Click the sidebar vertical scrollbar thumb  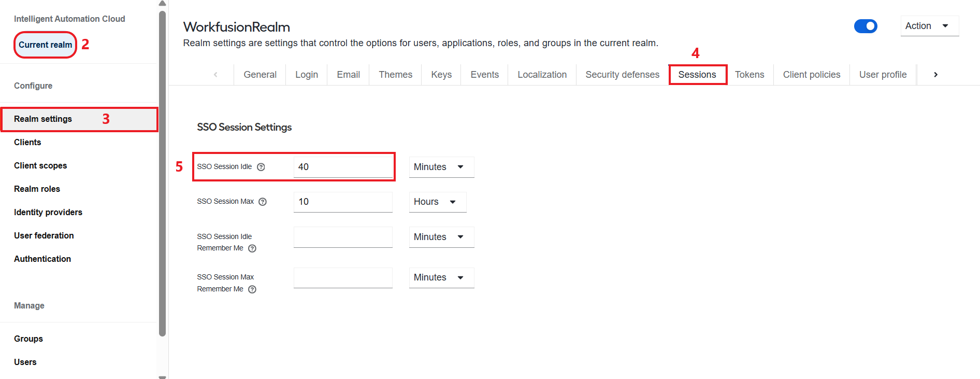(x=162, y=174)
